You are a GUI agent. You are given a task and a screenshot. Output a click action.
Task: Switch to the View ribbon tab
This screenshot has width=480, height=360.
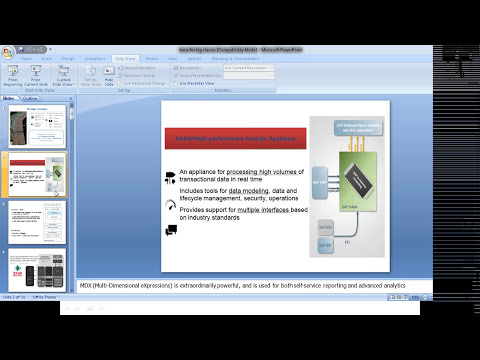[x=172, y=59]
